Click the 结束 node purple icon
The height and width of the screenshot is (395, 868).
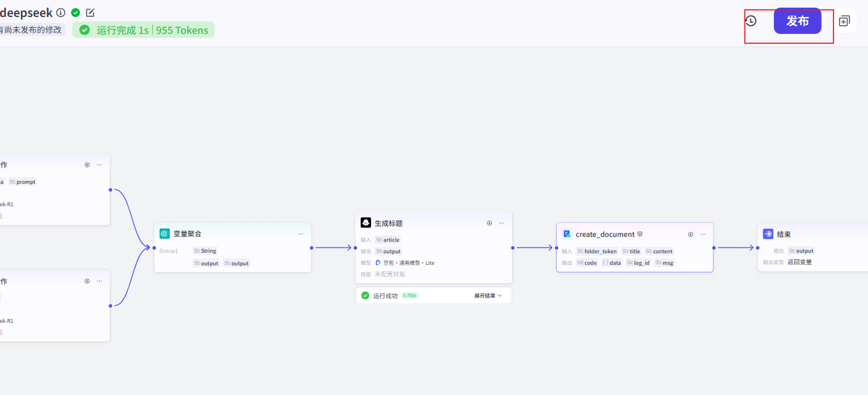tap(768, 234)
